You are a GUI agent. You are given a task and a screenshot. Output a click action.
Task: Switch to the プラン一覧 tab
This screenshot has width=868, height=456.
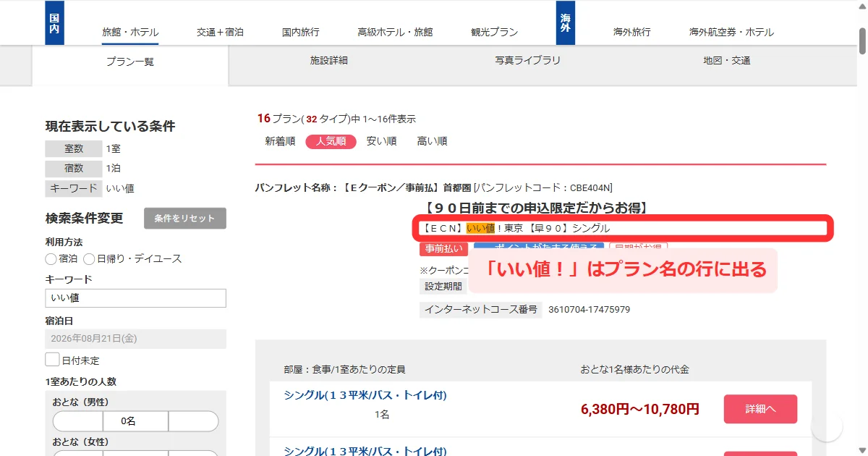[x=130, y=62]
